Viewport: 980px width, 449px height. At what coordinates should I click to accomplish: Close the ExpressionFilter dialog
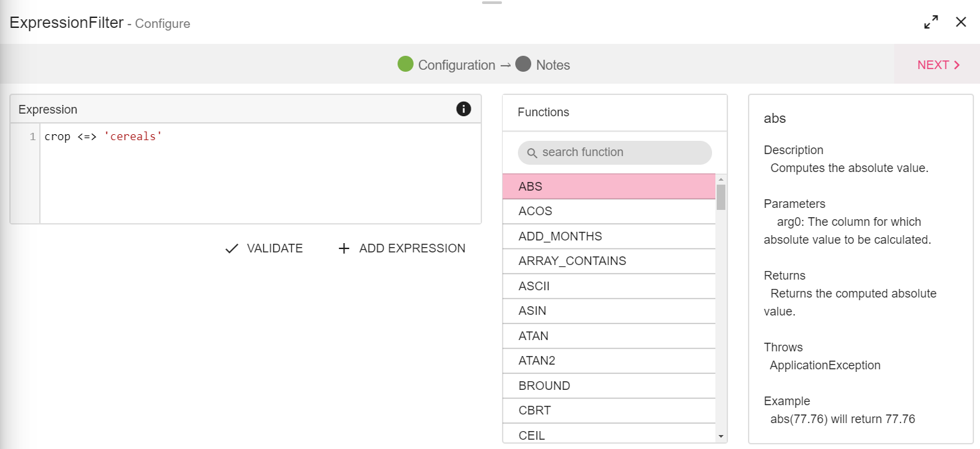[x=961, y=22]
